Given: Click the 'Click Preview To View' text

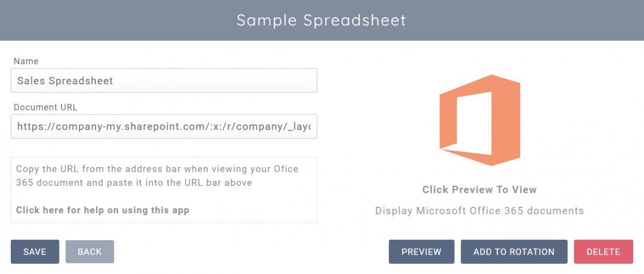Looking at the screenshot, I should point(479,190).
